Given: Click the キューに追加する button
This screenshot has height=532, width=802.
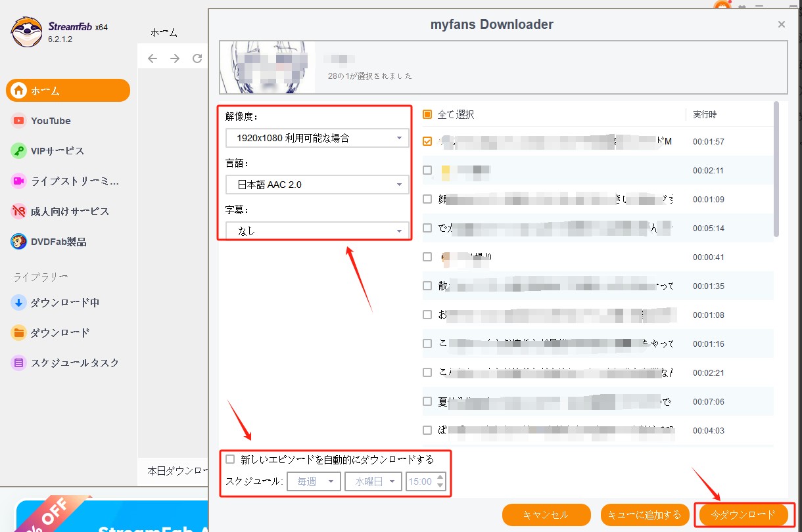Looking at the screenshot, I should point(644,515).
